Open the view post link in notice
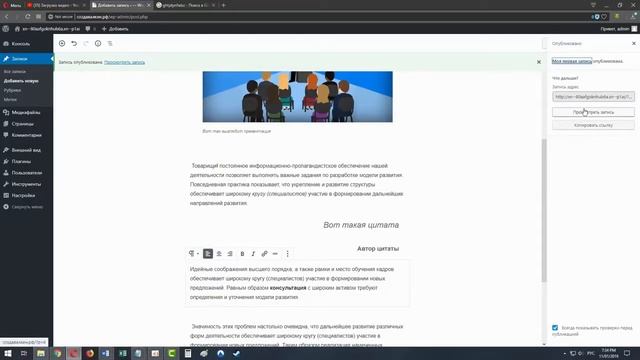Viewport: 640px width, 360px height. click(x=124, y=62)
